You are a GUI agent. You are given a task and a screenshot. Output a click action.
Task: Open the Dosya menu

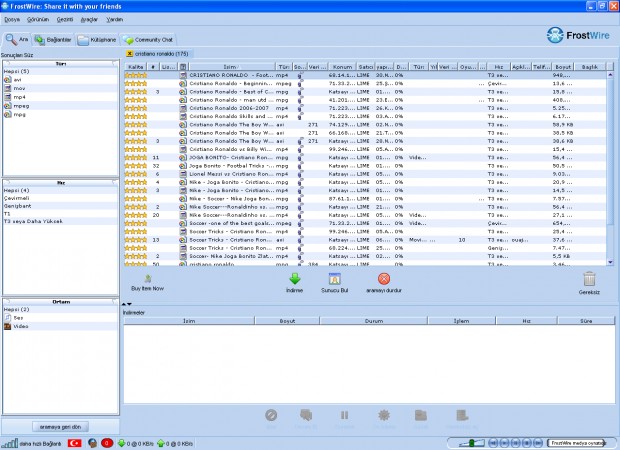click(x=12, y=19)
